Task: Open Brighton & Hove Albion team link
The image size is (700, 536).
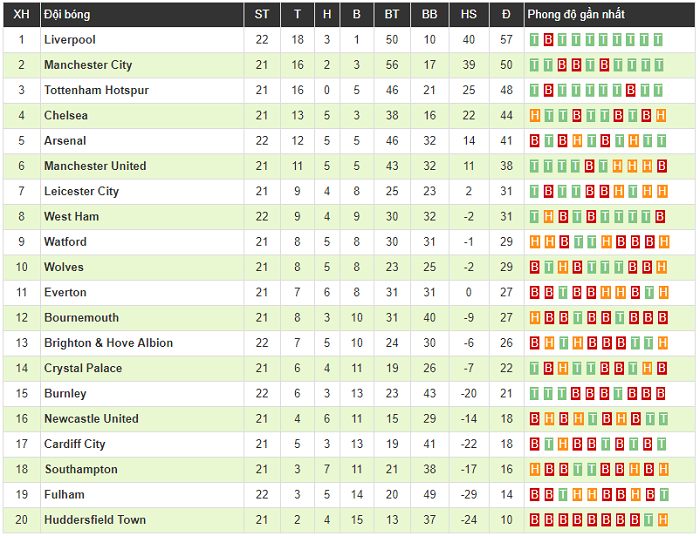Action: (108, 343)
